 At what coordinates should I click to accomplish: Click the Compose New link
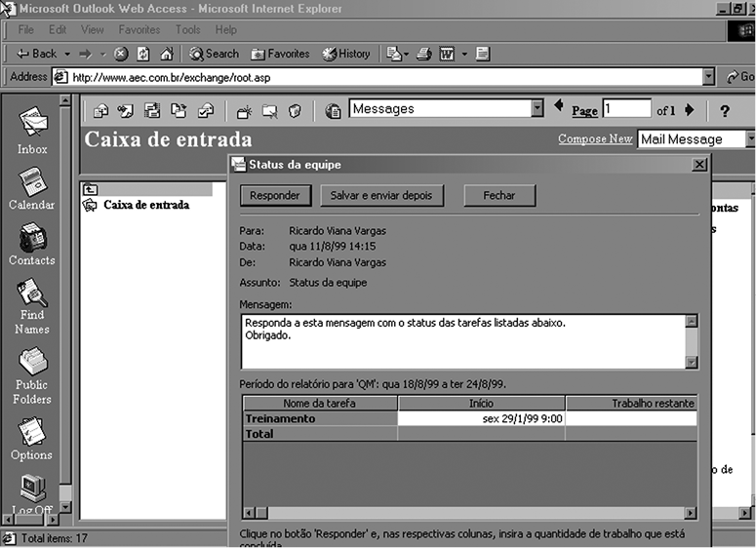(595, 138)
